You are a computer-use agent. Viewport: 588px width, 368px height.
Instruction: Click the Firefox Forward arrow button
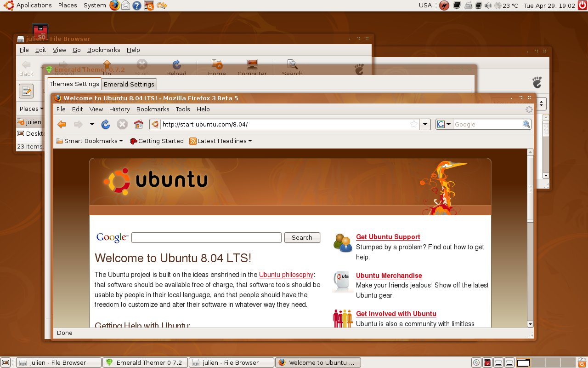78,124
